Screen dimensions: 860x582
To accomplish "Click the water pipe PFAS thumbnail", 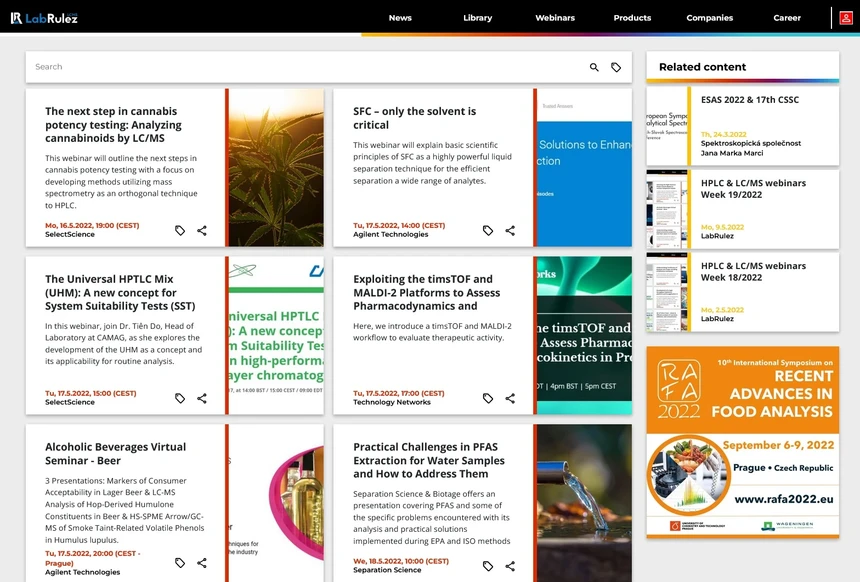I will 584,503.
